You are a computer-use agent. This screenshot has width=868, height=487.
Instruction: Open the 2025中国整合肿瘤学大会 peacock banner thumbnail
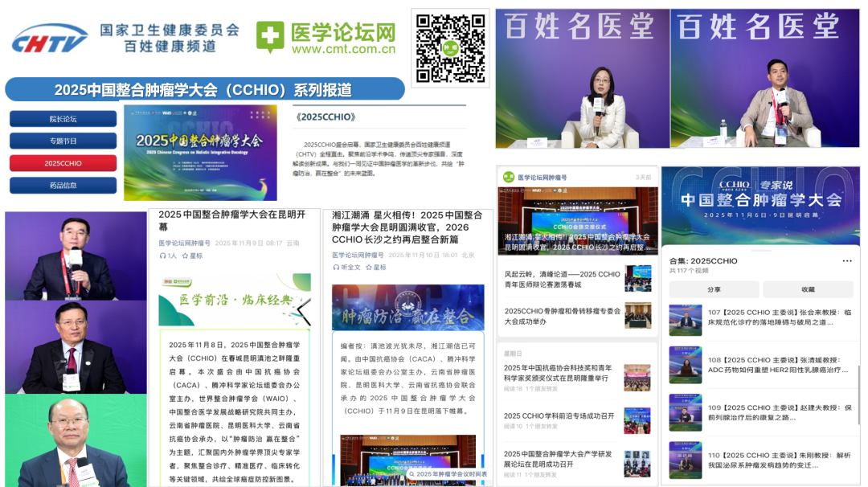(200, 153)
